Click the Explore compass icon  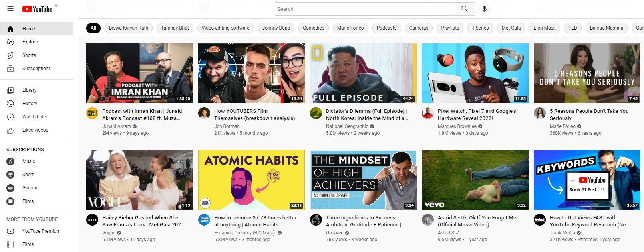[x=10, y=42]
